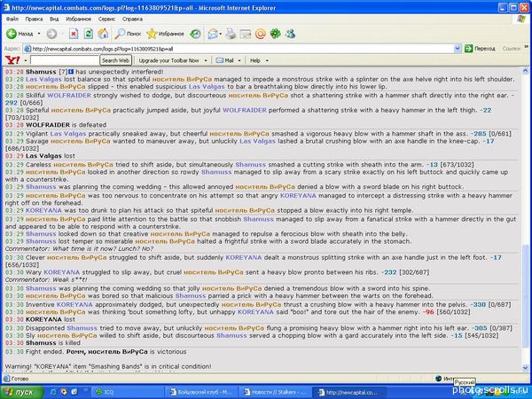Open Yahoo Mail toolbar button
The image size is (532, 399).
(x=224, y=60)
